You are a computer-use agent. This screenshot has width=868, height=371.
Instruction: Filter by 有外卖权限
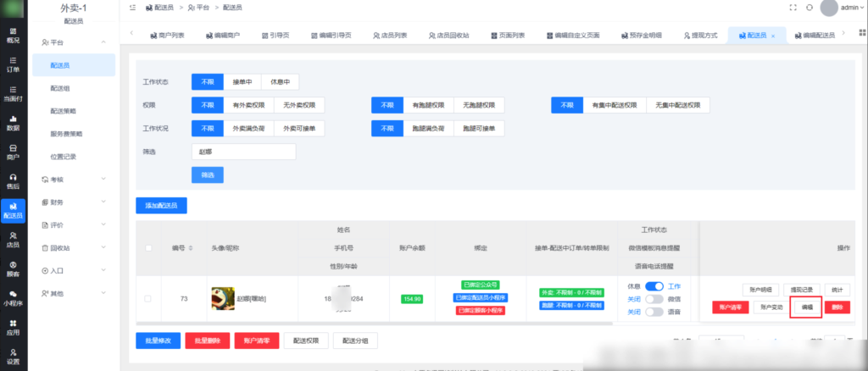click(x=248, y=105)
